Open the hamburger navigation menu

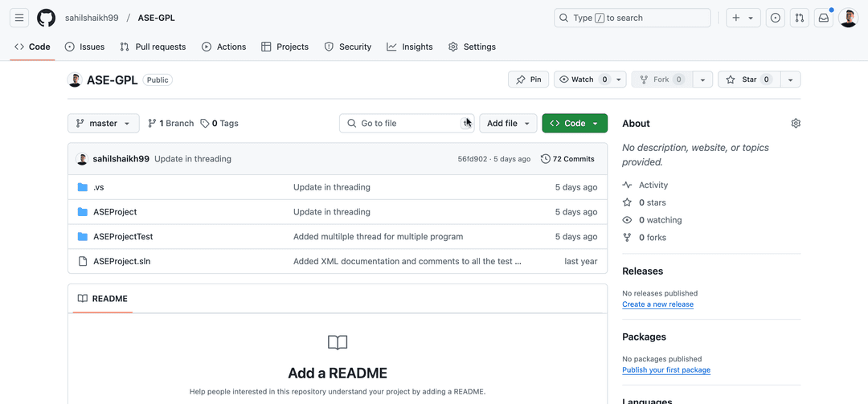coord(18,18)
